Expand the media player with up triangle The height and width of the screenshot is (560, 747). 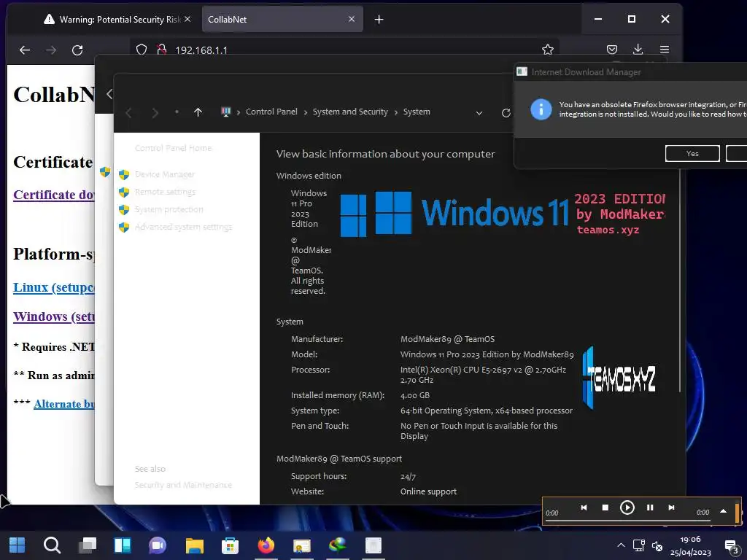pyautogui.click(x=723, y=511)
